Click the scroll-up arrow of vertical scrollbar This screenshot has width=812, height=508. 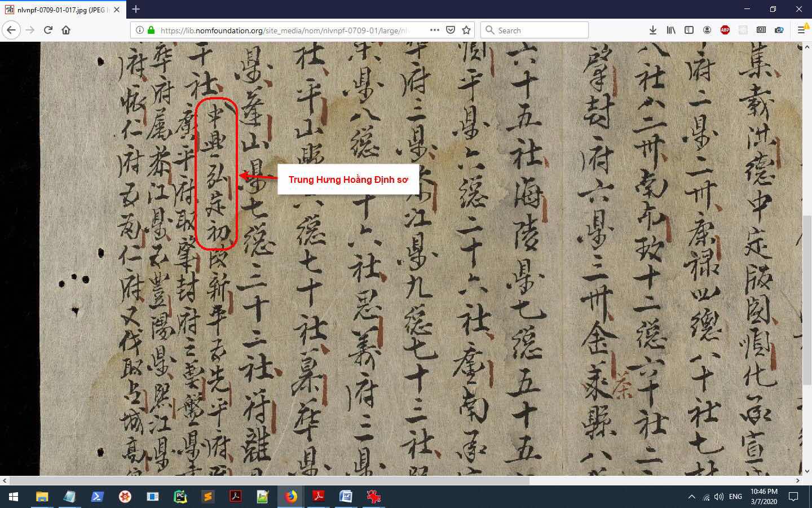[807, 46]
